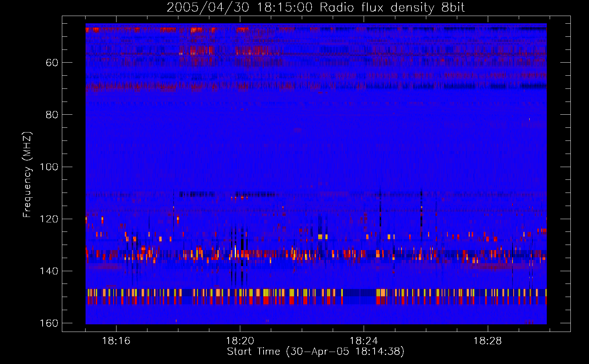The height and width of the screenshot is (364, 589).
Task: Click the '18:16' time tick label
Action: 116,341
